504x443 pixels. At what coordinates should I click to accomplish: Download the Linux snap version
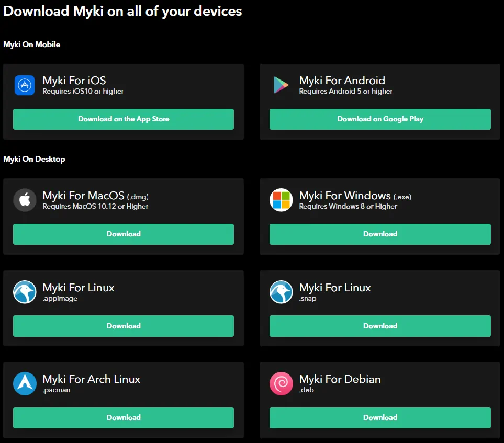point(380,326)
